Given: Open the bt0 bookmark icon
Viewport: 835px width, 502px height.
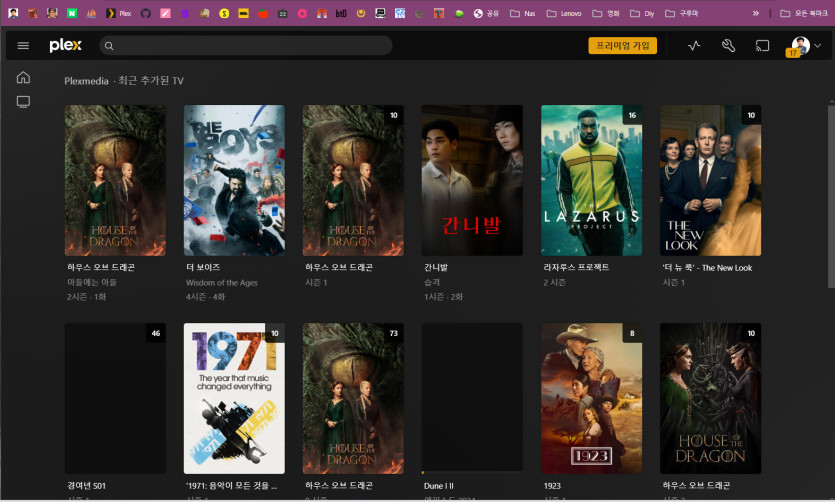Looking at the screenshot, I should pyautogui.click(x=341, y=13).
